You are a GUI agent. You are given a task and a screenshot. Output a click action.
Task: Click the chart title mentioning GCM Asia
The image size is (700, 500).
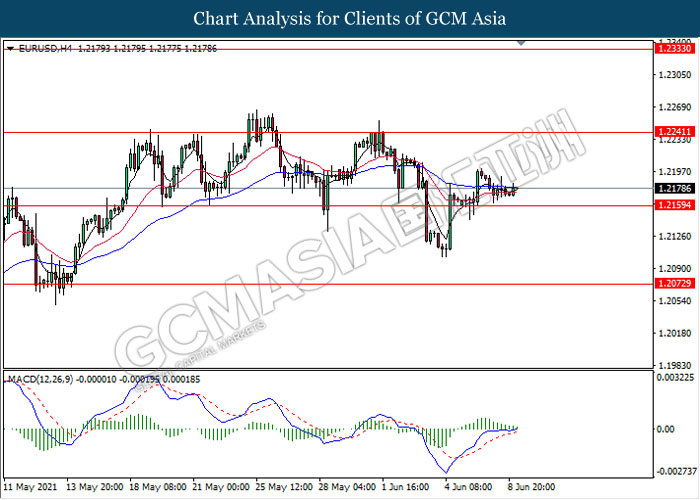(349, 18)
